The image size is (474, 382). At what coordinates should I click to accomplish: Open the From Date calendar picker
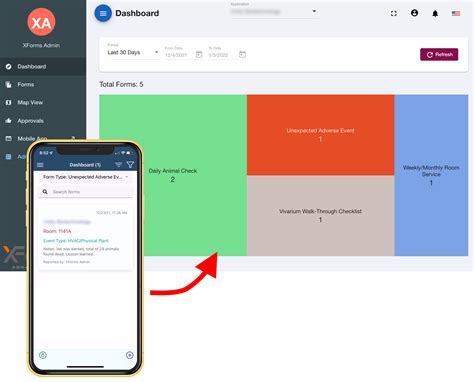coord(199,54)
